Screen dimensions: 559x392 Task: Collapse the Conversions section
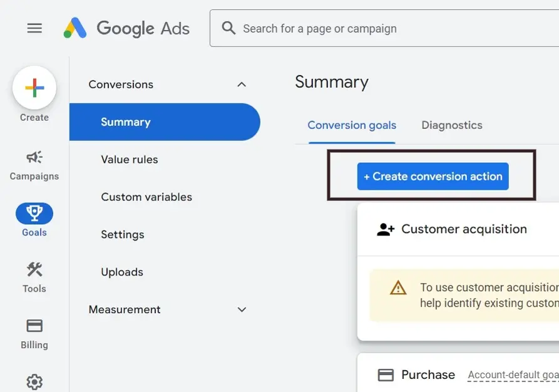(242, 85)
